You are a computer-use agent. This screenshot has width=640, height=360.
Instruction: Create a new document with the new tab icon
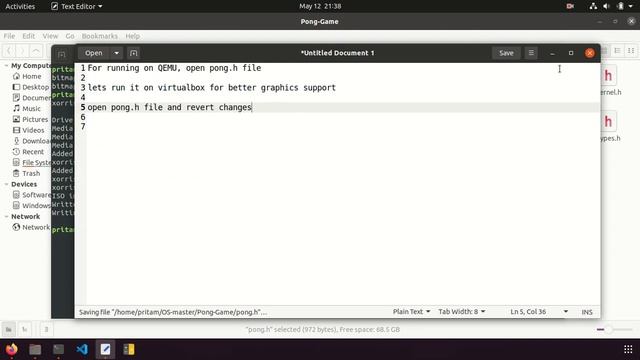(x=133, y=53)
